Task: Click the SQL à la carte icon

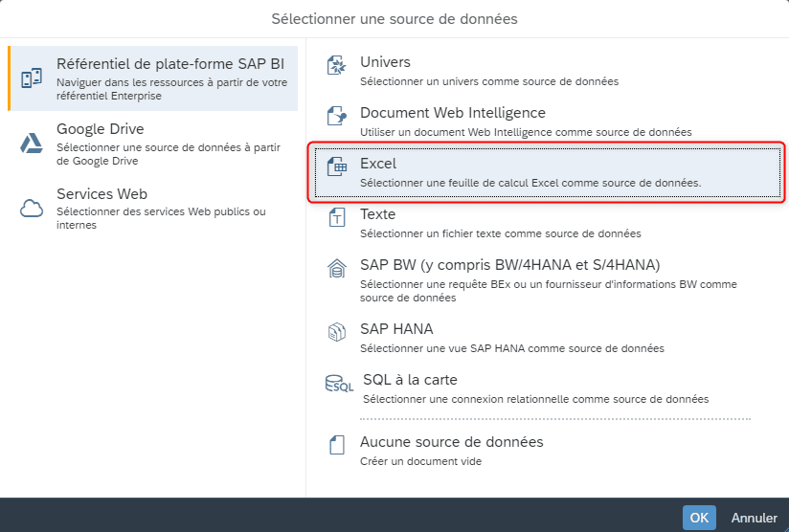Action: [339, 383]
